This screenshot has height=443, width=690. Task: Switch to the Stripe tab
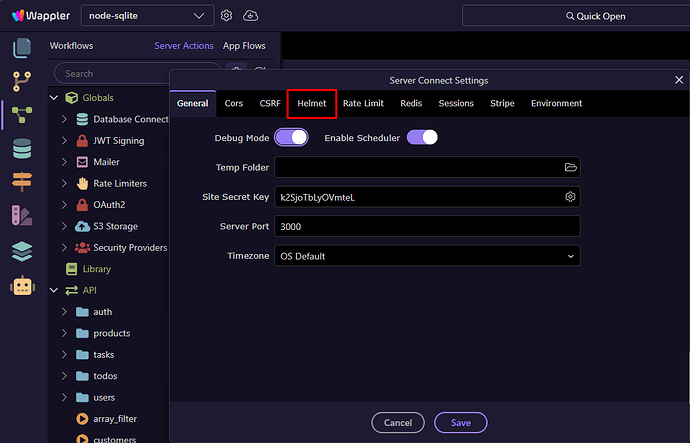click(502, 103)
